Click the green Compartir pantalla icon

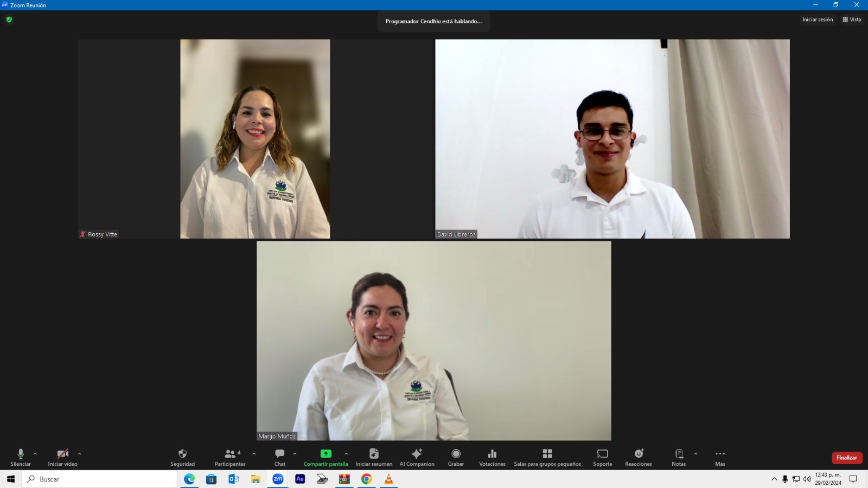[x=325, y=454]
